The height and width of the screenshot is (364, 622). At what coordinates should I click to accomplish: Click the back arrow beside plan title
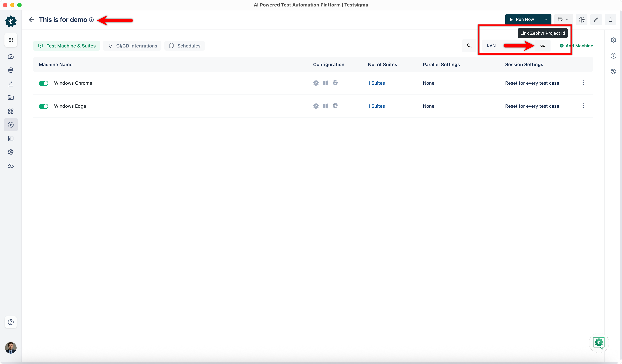[x=31, y=19]
